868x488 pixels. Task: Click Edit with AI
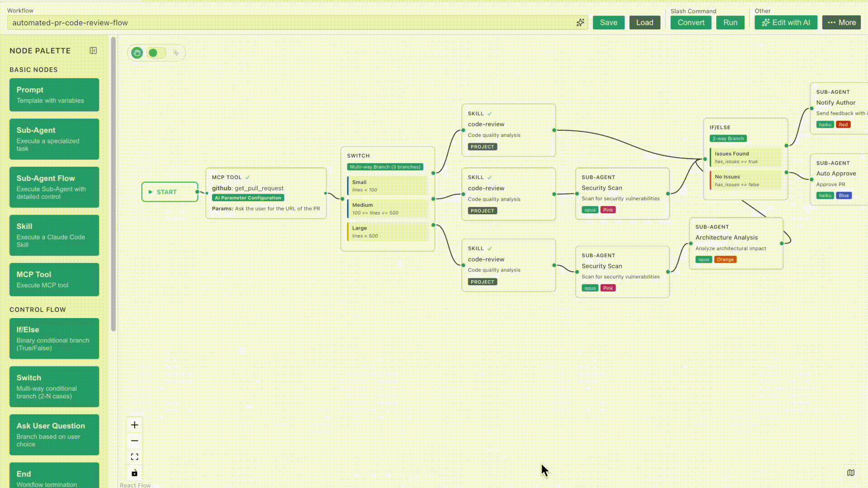tap(786, 22)
